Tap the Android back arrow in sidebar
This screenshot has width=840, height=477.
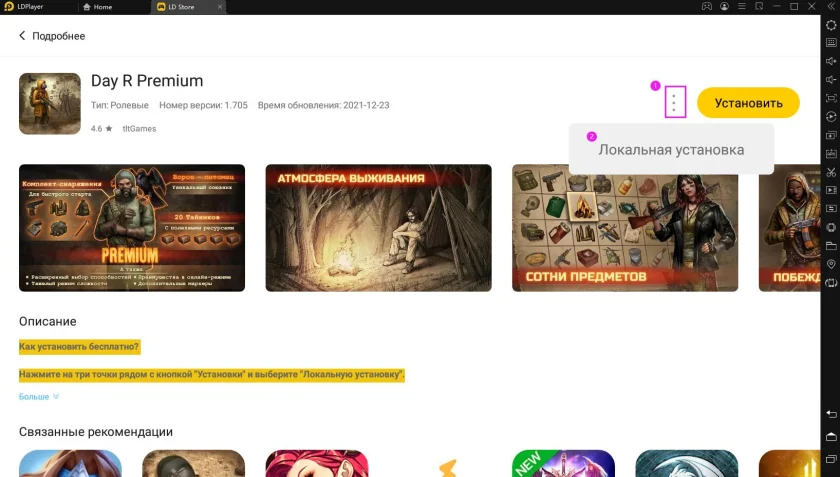(x=831, y=414)
